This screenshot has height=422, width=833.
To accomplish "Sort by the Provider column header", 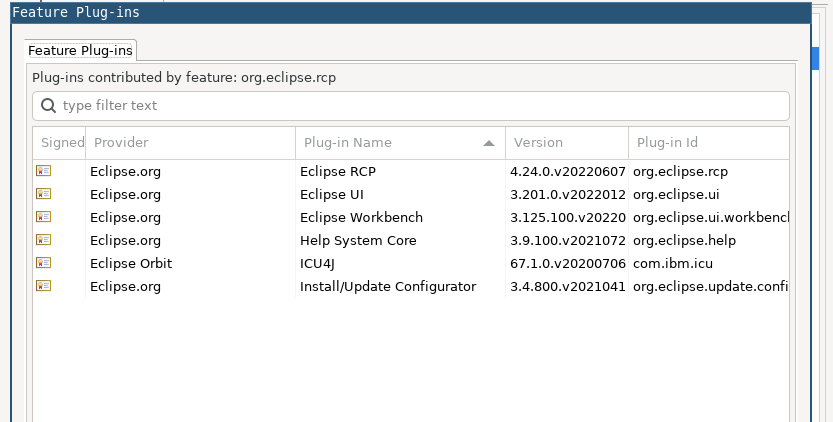I will [x=190, y=143].
